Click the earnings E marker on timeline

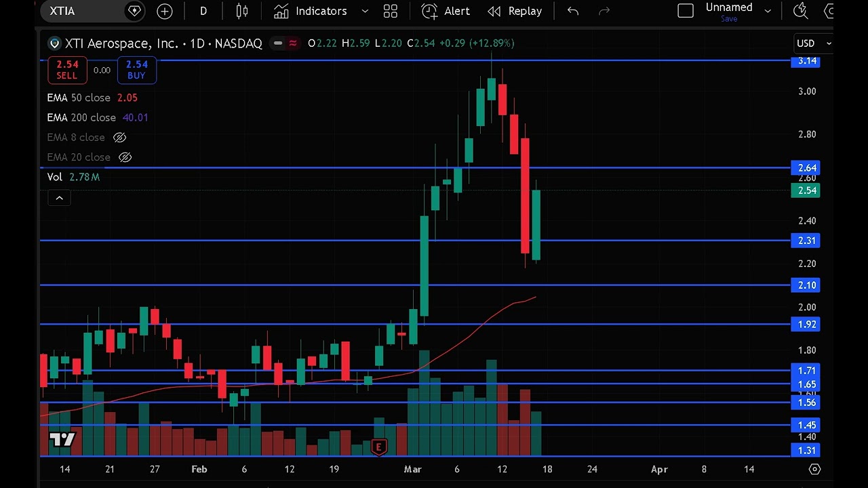coord(379,447)
